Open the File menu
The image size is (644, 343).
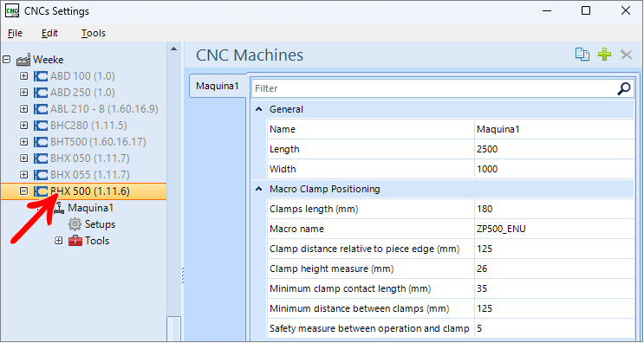[x=16, y=33]
